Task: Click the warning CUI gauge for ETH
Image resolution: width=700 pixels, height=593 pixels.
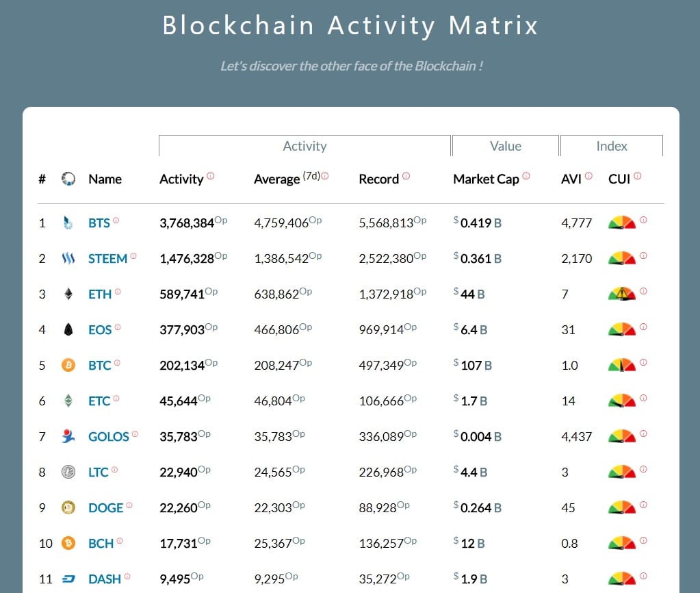Action: click(621, 294)
